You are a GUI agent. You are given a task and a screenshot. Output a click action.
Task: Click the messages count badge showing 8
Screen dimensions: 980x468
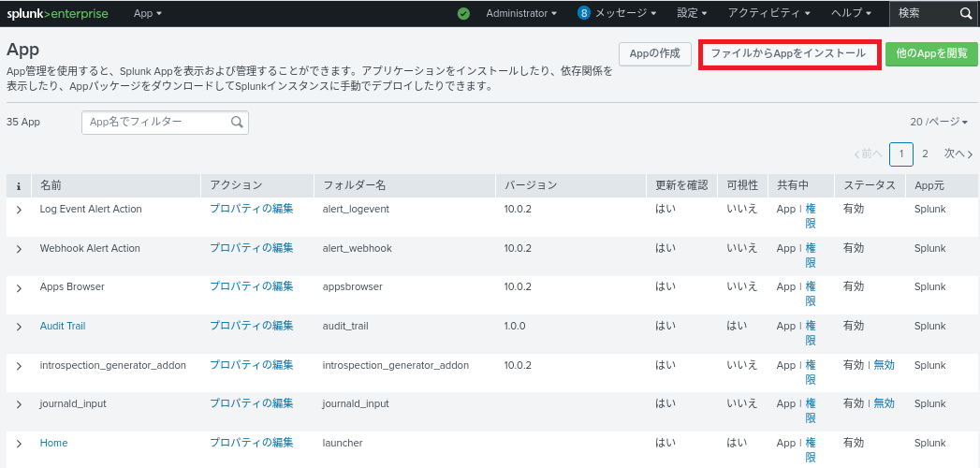click(x=583, y=14)
